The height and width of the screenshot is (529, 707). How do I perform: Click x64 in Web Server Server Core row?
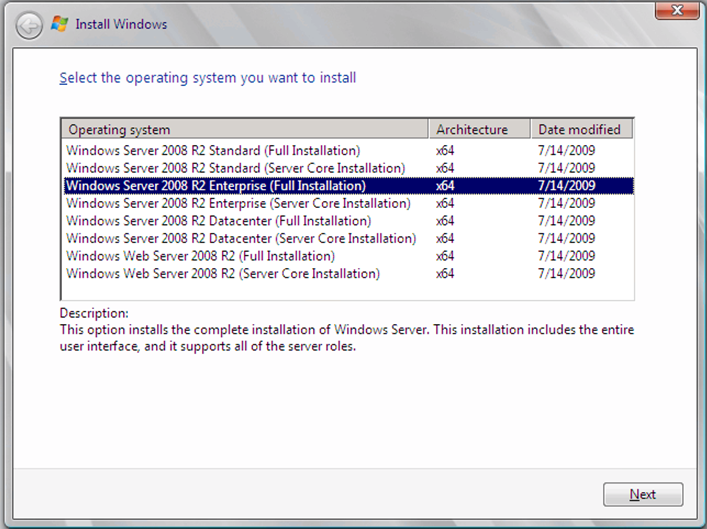click(445, 273)
